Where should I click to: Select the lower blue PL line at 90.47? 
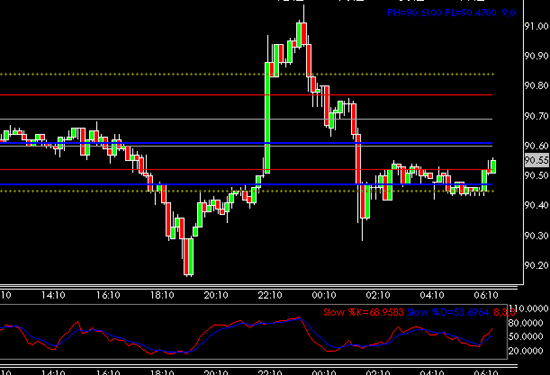click(x=246, y=184)
